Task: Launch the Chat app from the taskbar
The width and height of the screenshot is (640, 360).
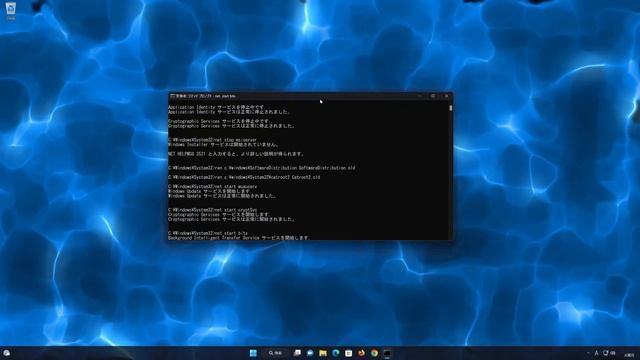Action: tap(310, 353)
